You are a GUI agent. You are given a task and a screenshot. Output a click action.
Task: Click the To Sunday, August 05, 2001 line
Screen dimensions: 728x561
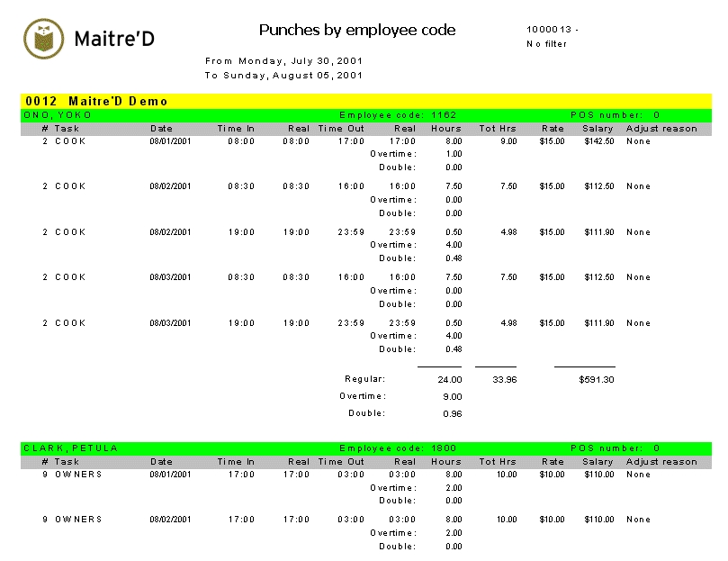283,76
